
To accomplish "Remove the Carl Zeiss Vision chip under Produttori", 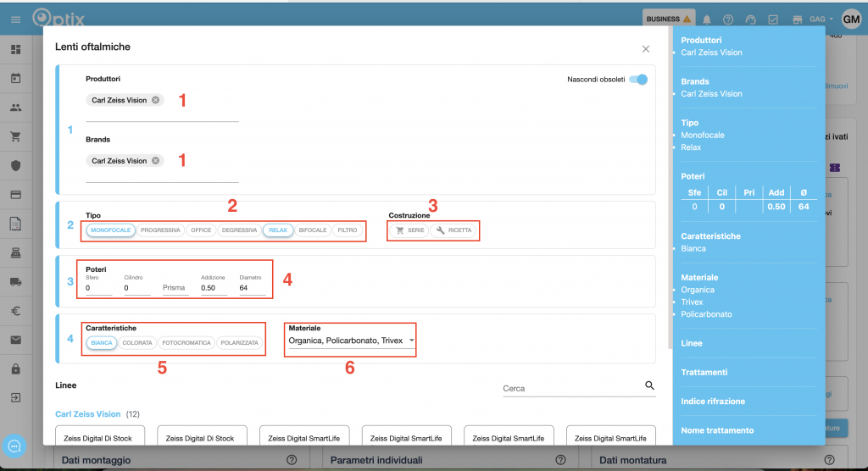I will [x=155, y=100].
